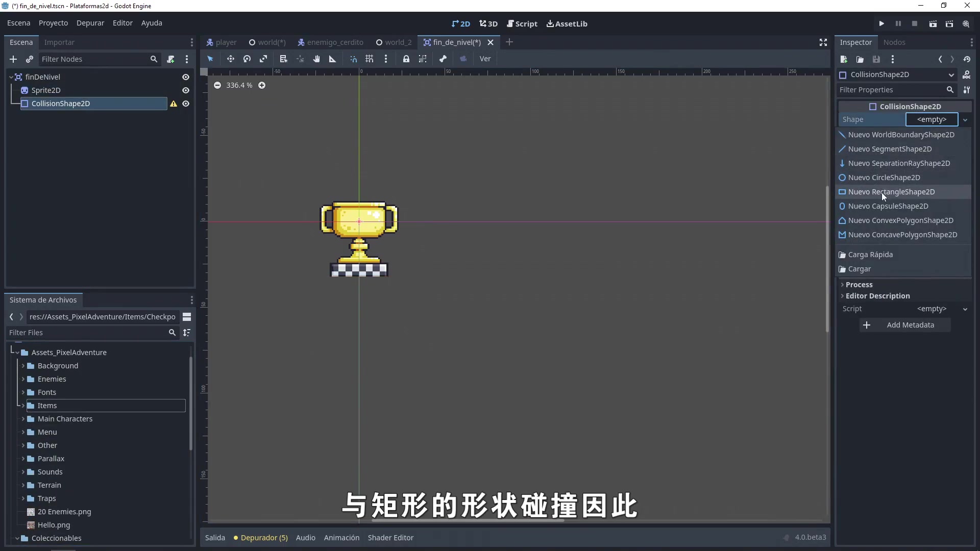Hide the Sprite2D node in the scene
The image size is (980, 551).
point(185,90)
